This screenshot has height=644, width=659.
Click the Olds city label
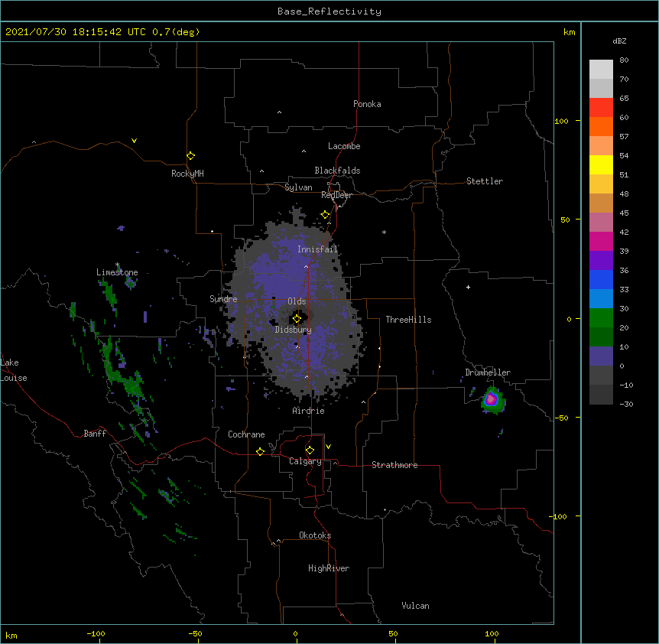(x=297, y=301)
